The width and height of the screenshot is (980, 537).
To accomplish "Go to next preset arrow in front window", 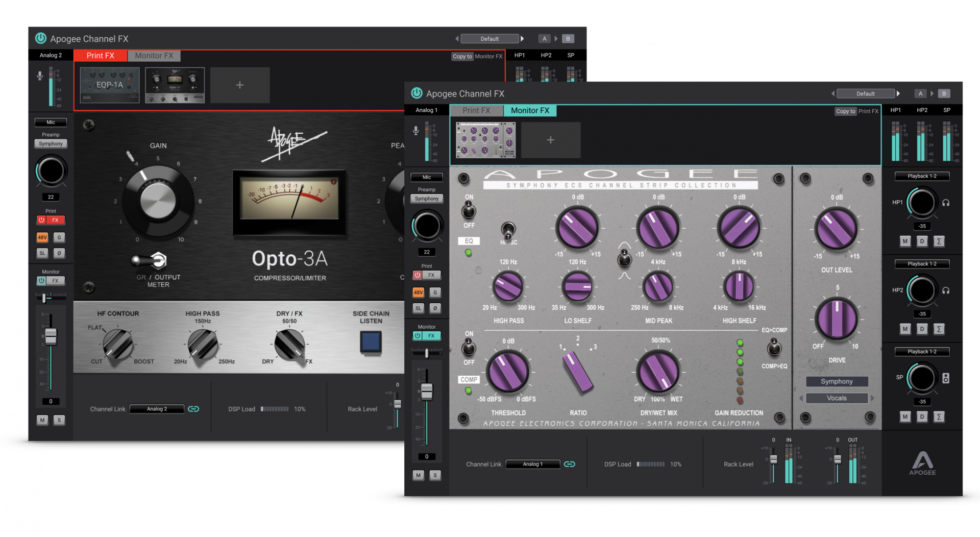I will (898, 93).
